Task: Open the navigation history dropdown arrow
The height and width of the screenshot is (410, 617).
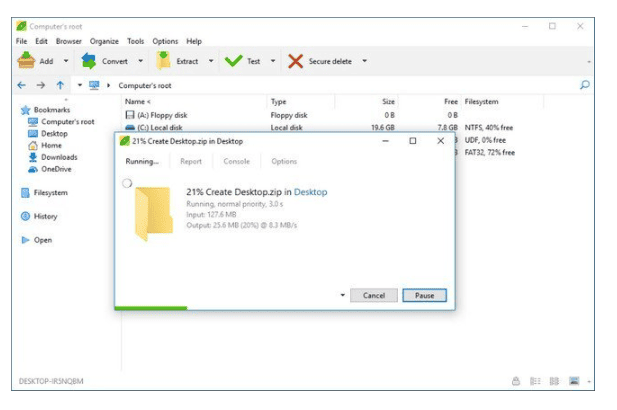Action: click(x=80, y=85)
